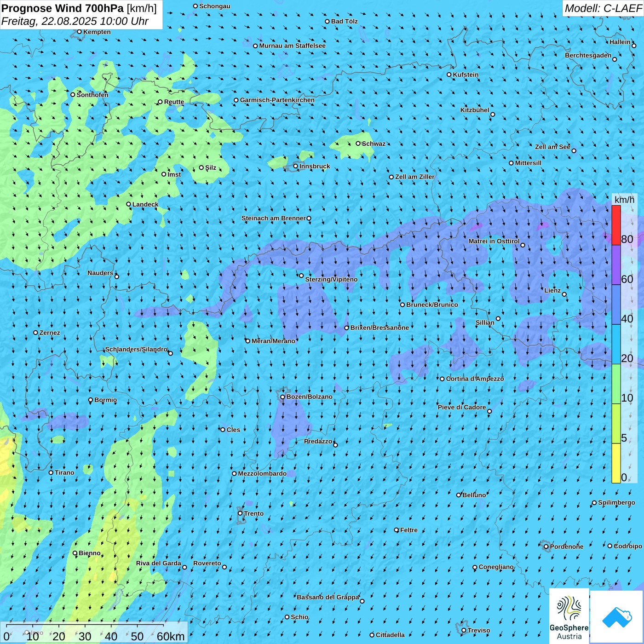Click the 'Landeck' label

coord(145,204)
